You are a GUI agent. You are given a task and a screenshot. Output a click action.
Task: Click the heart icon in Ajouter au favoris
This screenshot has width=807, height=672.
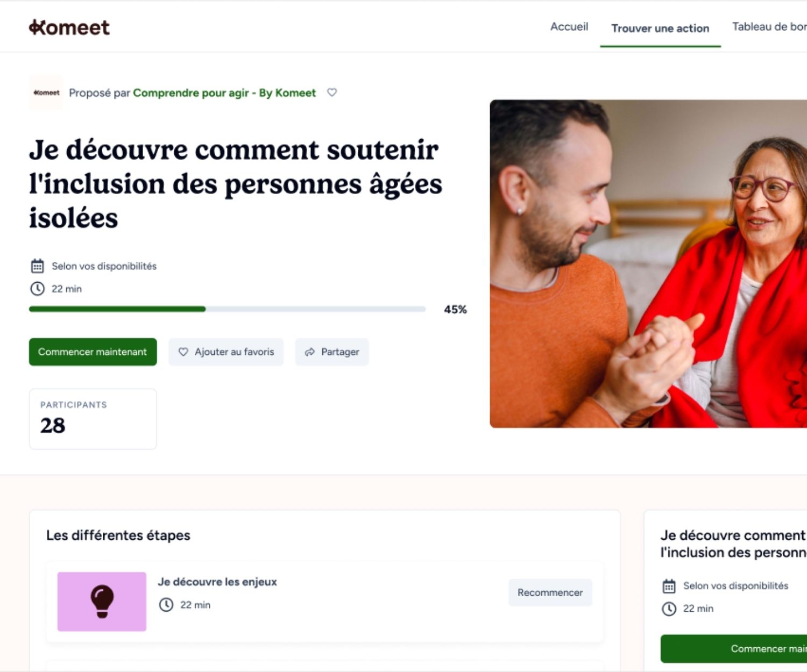click(183, 352)
